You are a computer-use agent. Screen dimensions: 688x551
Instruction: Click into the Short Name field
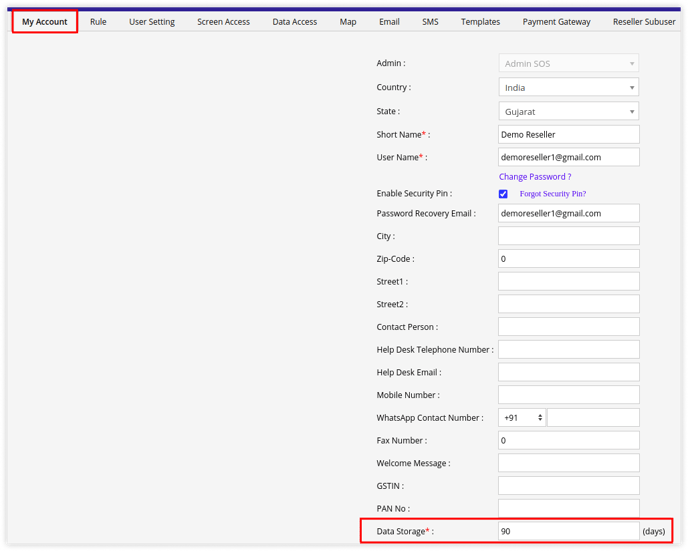568,134
